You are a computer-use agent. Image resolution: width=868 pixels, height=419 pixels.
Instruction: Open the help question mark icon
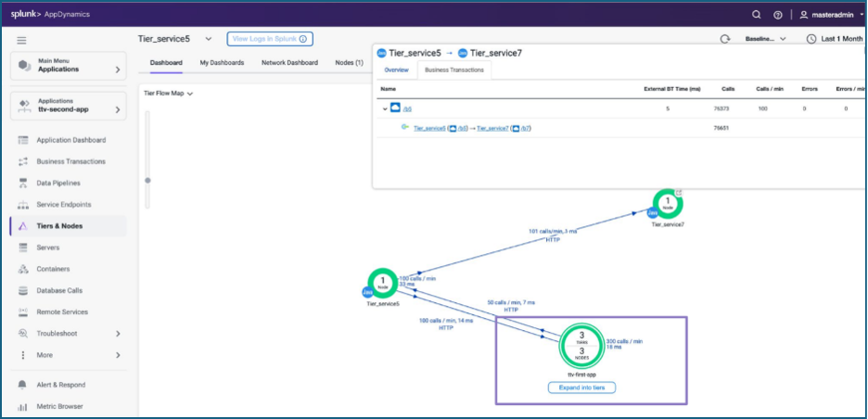[778, 14]
